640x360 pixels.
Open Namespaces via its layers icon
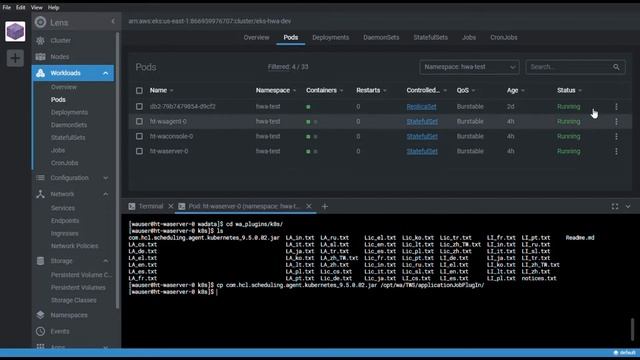click(x=40, y=315)
